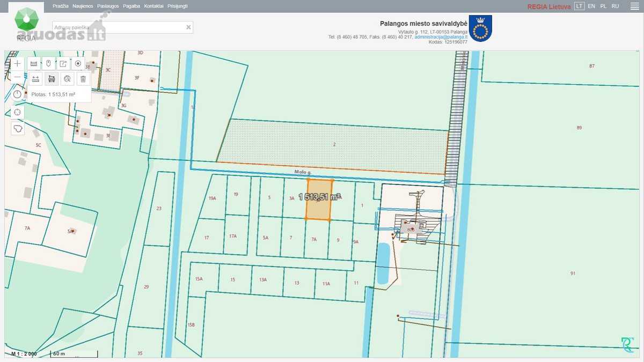Clear the address search with X
644x362 pixels.
click(x=188, y=27)
